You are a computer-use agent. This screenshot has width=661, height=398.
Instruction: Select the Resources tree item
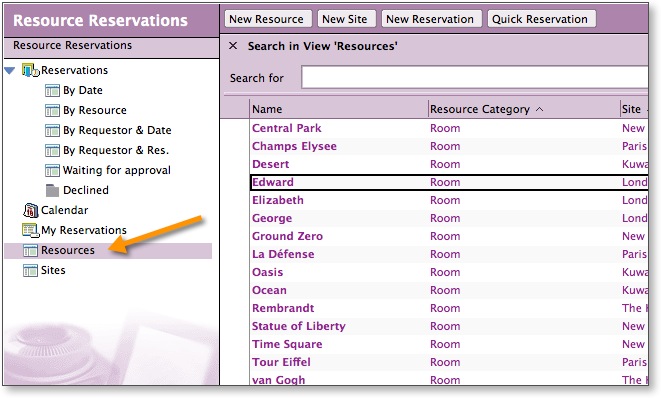tap(108, 250)
